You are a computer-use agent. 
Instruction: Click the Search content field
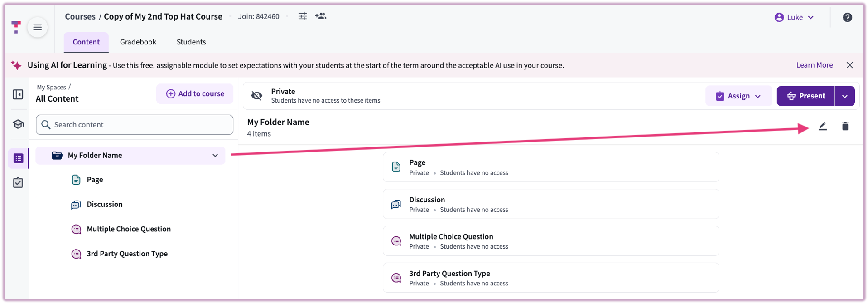click(135, 125)
